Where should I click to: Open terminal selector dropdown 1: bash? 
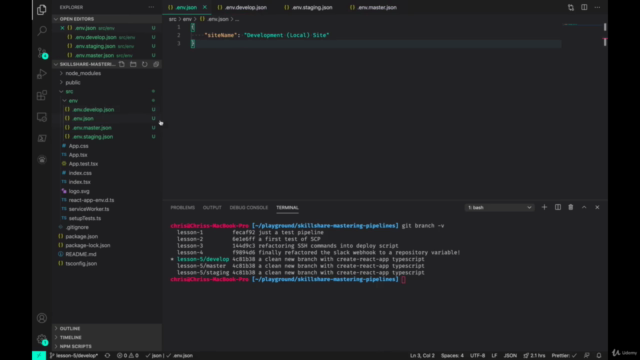point(499,207)
